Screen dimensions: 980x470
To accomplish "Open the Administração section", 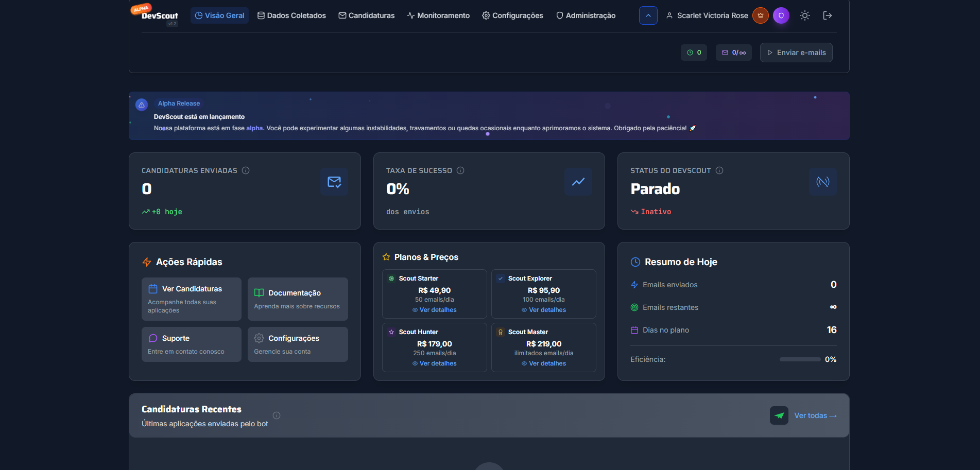I will (586, 15).
